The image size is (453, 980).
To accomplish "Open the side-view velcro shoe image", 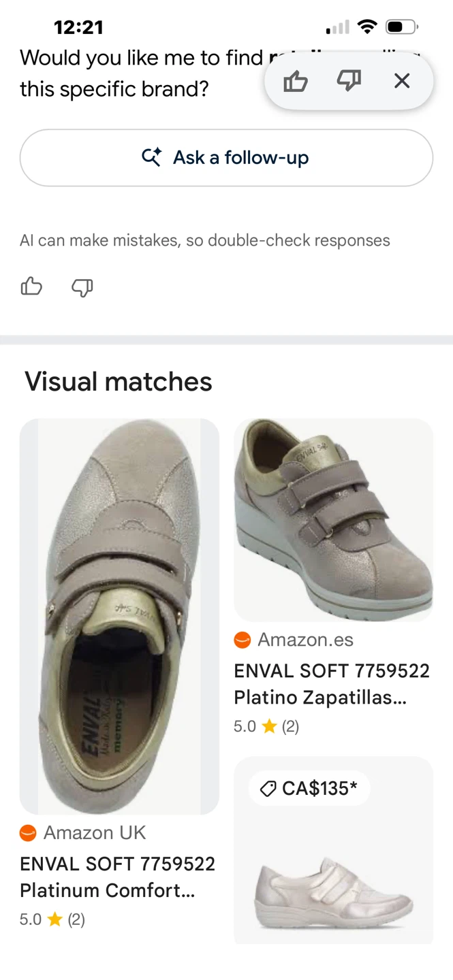I will (334, 520).
